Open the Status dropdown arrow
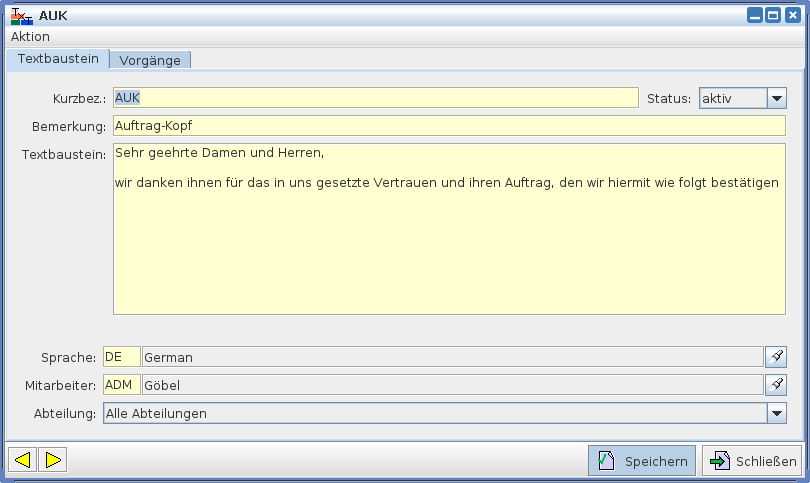This screenshot has width=810, height=483. pyautogui.click(x=777, y=98)
